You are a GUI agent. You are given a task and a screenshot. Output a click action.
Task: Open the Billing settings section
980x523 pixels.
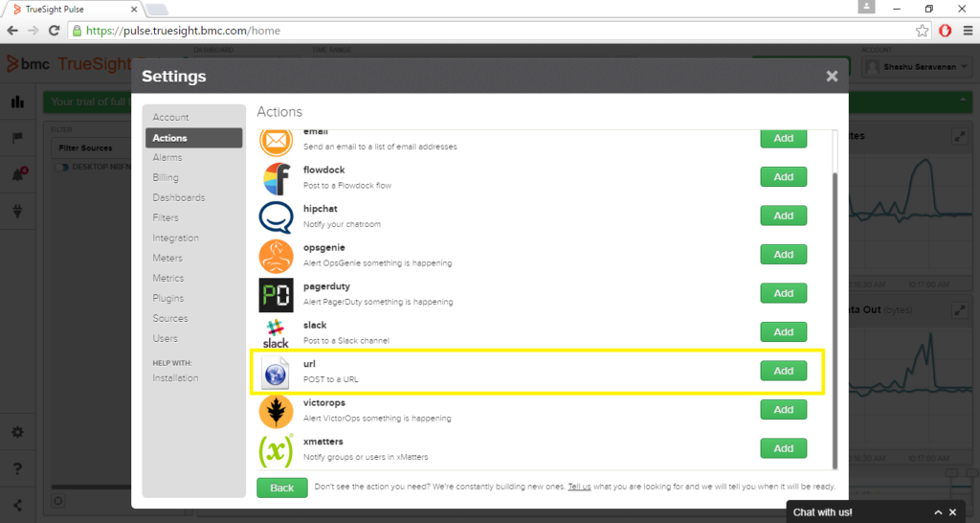click(x=166, y=177)
